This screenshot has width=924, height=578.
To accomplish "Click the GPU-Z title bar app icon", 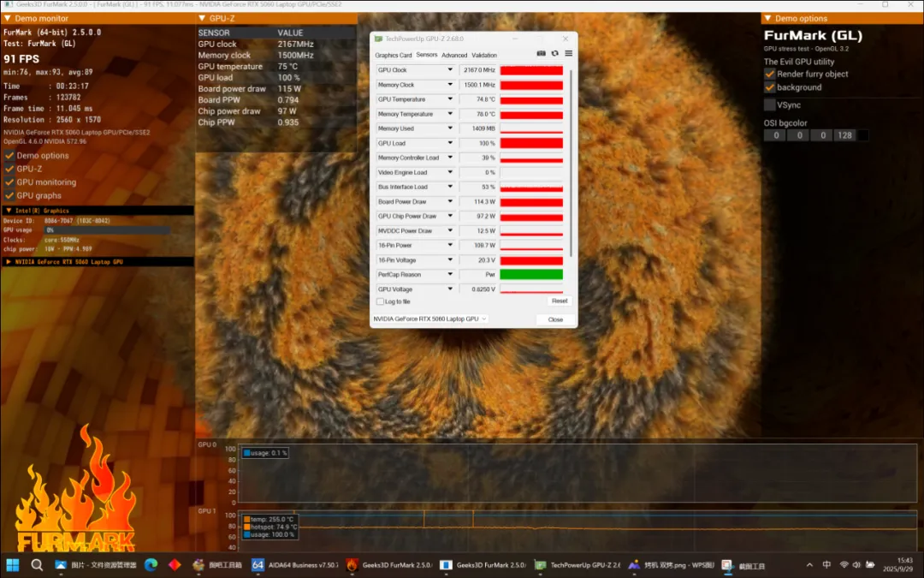I will click(x=378, y=39).
